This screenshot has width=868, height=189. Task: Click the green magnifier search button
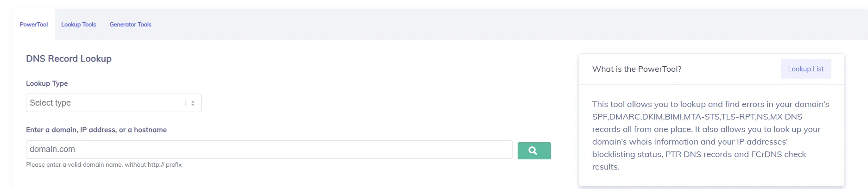pos(534,151)
